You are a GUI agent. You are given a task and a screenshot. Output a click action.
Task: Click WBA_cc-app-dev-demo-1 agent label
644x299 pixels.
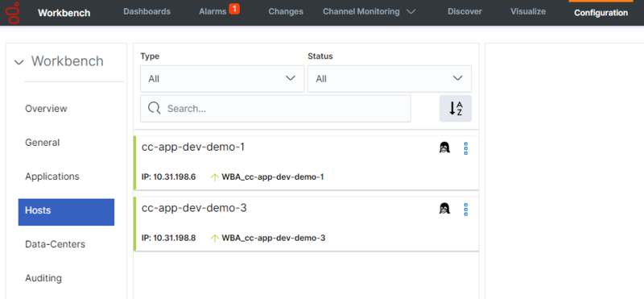click(273, 176)
